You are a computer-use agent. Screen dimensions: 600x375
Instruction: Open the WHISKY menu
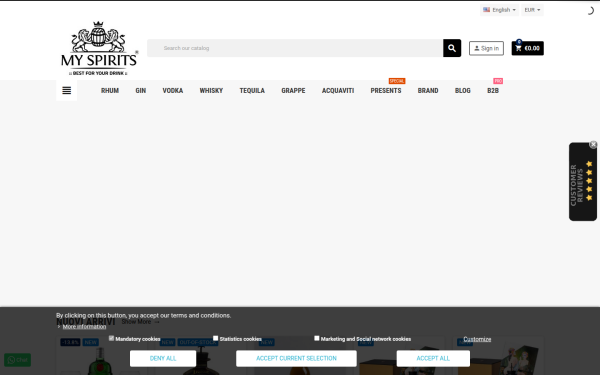211,91
